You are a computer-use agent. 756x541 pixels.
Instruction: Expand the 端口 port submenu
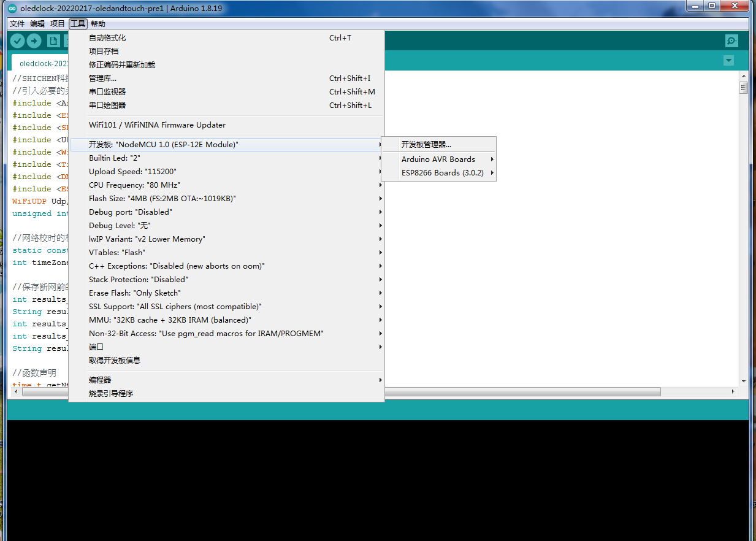(226, 347)
